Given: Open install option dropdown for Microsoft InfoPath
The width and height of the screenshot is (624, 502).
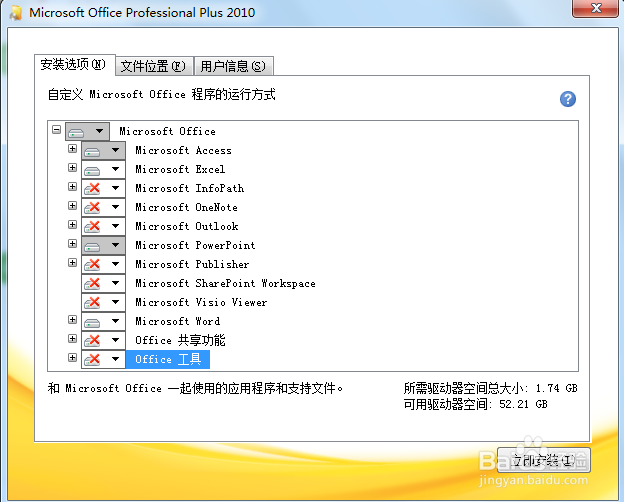Looking at the screenshot, I should [103, 188].
